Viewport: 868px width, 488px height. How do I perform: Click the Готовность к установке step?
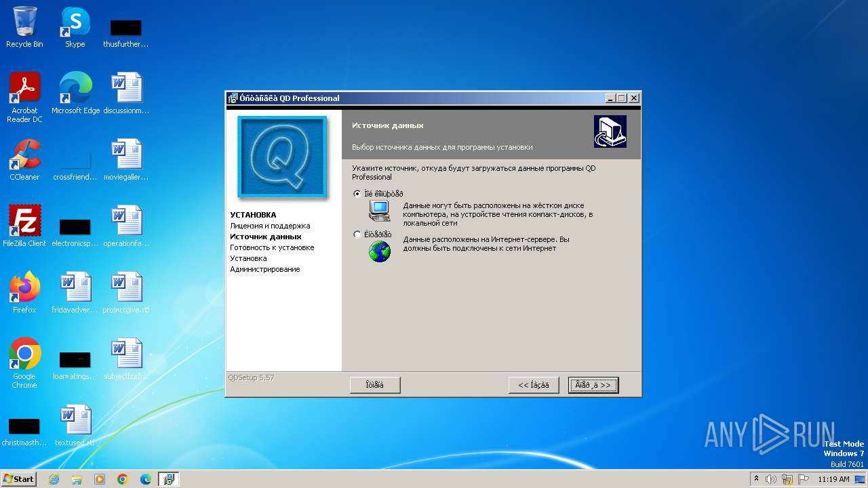point(272,247)
